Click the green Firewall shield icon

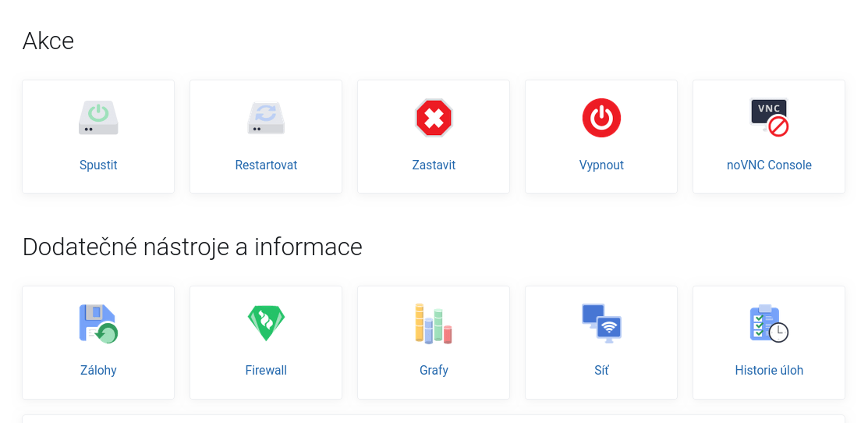click(x=266, y=323)
